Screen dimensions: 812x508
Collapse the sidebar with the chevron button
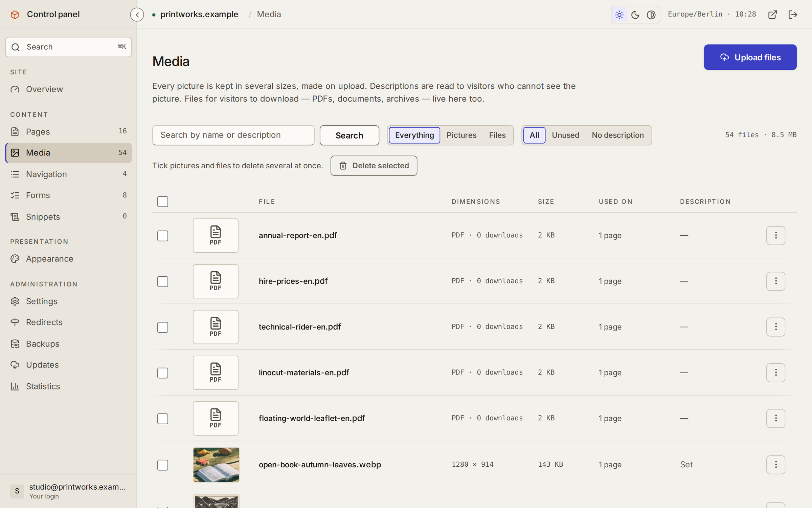point(137,15)
